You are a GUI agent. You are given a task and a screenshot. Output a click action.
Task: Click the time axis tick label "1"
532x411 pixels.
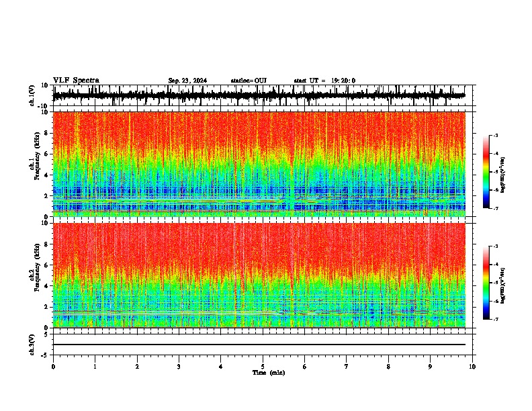coord(95,367)
